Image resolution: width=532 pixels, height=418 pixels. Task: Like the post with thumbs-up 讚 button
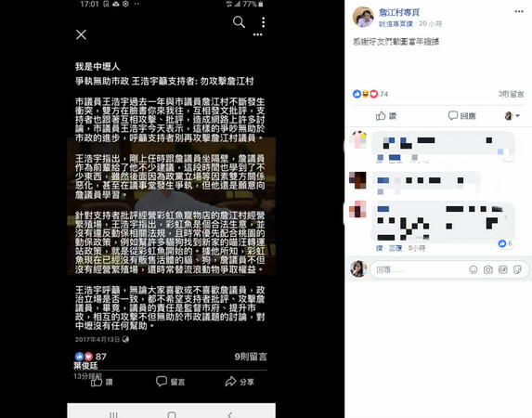tap(386, 116)
